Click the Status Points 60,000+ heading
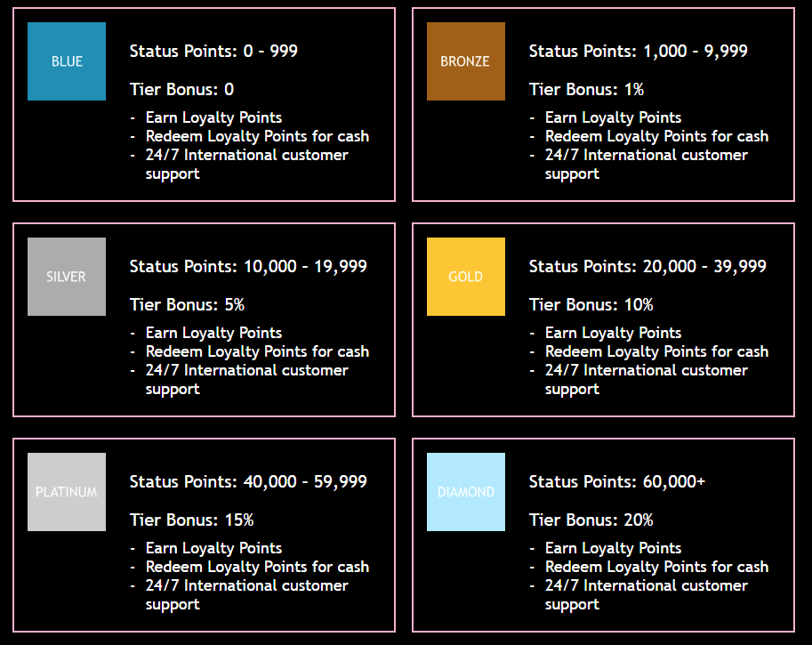 [616, 481]
